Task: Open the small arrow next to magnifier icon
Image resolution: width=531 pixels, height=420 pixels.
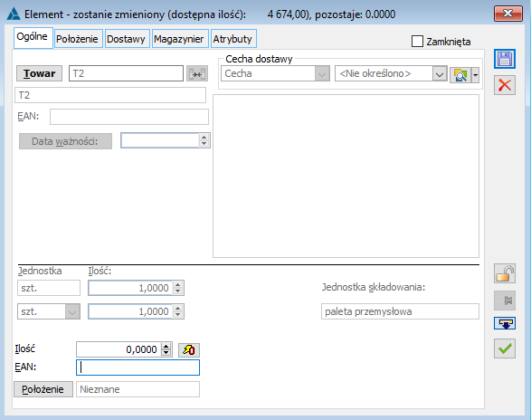Action: point(476,74)
